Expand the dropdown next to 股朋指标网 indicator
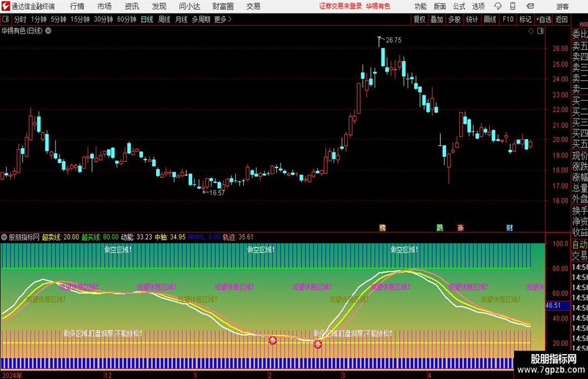 point(4,237)
